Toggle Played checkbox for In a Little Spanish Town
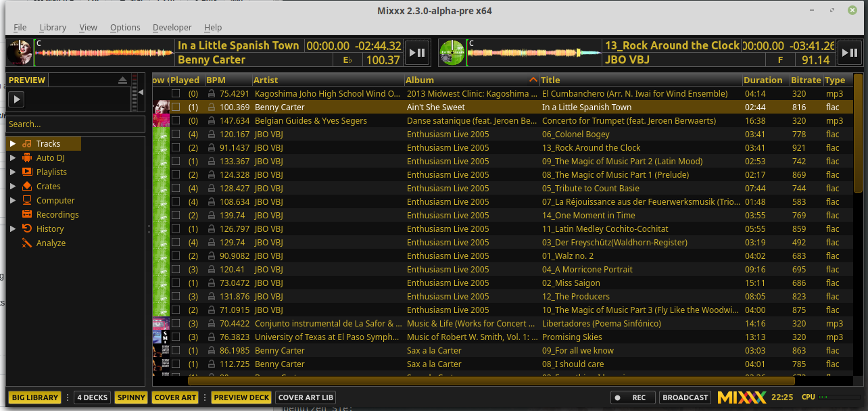868x411 pixels. point(176,107)
